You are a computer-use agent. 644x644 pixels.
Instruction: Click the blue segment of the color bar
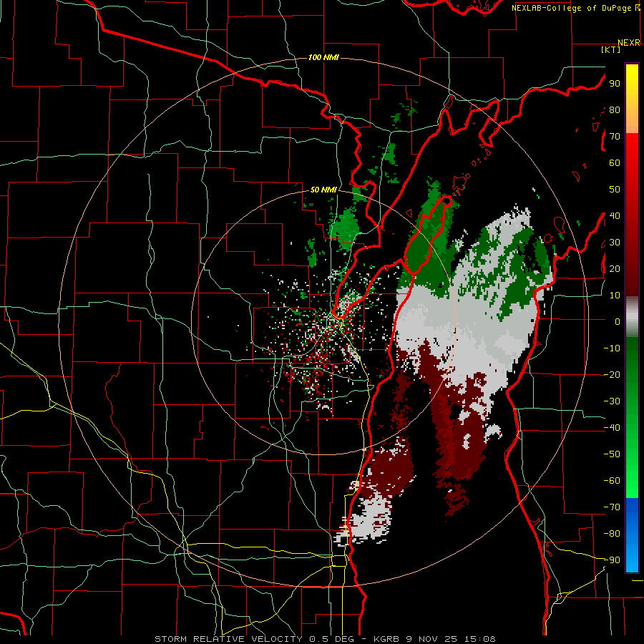tap(632, 535)
